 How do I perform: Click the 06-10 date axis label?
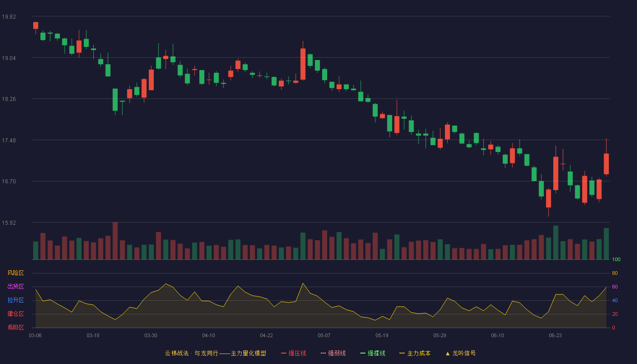[x=497, y=335]
